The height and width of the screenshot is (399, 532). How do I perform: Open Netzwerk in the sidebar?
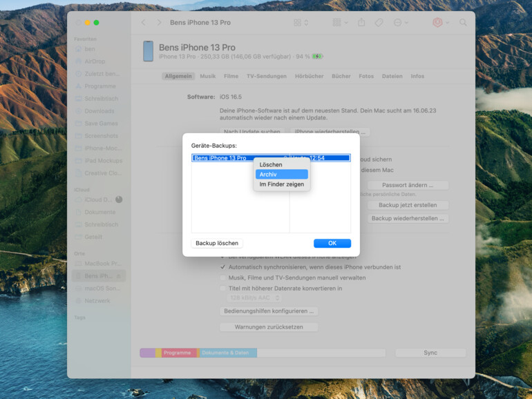click(x=98, y=301)
